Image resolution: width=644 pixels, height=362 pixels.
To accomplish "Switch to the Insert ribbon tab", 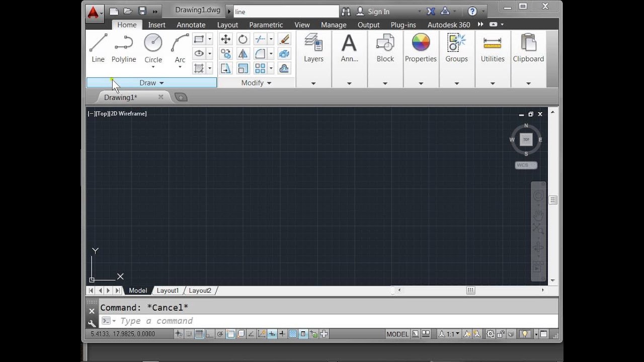I will click(157, 25).
